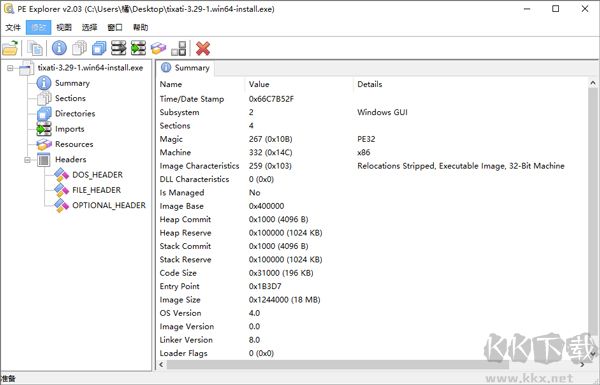
Task: Select the Image Characteristics row name
Action: 199,166
